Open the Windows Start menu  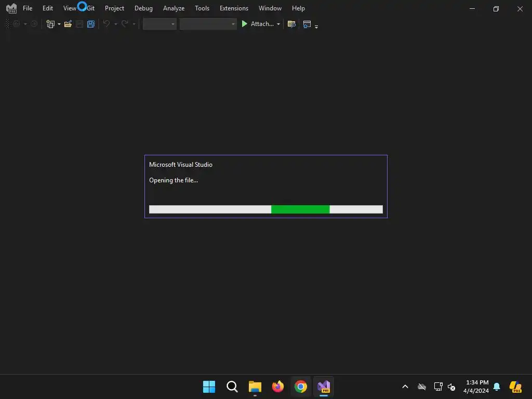[x=209, y=387]
